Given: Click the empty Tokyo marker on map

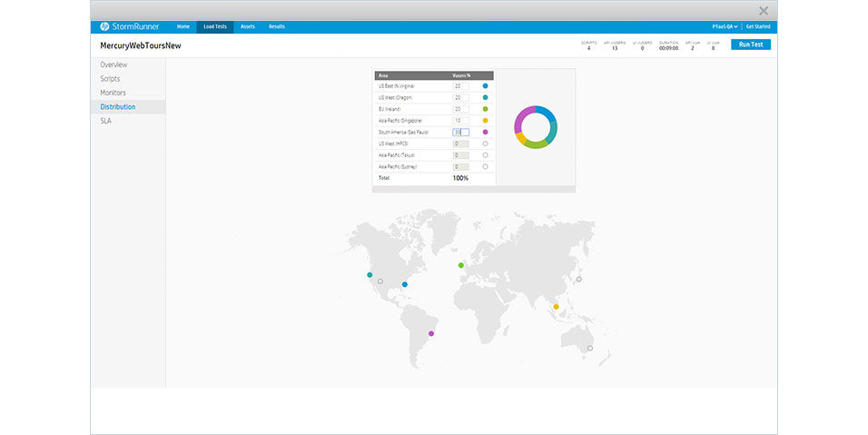Looking at the screenshot, I should tap(579, 279).
